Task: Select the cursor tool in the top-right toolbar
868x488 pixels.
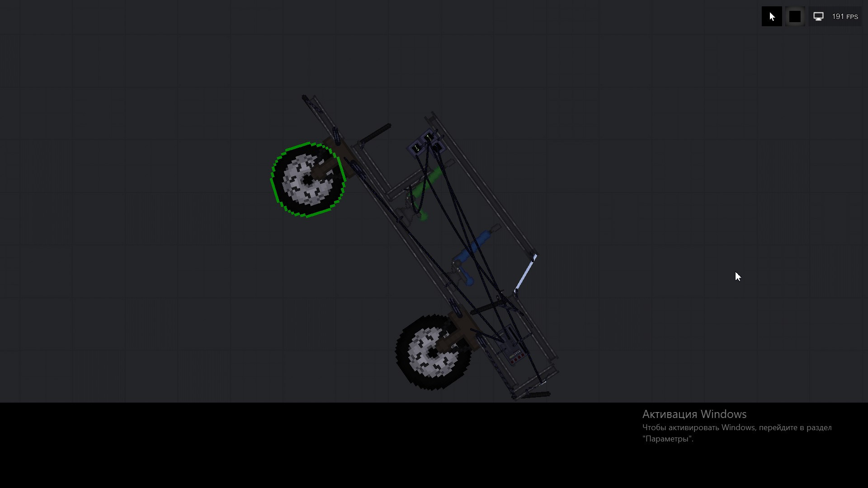Action: [x=772, y=16]
